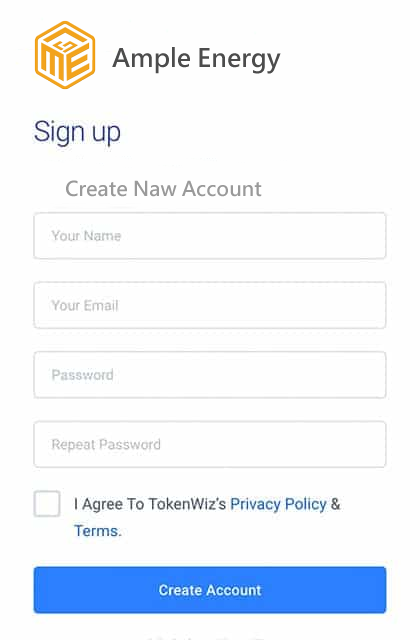Open the Terms link
420x640 pixels.
click(98, 531)
